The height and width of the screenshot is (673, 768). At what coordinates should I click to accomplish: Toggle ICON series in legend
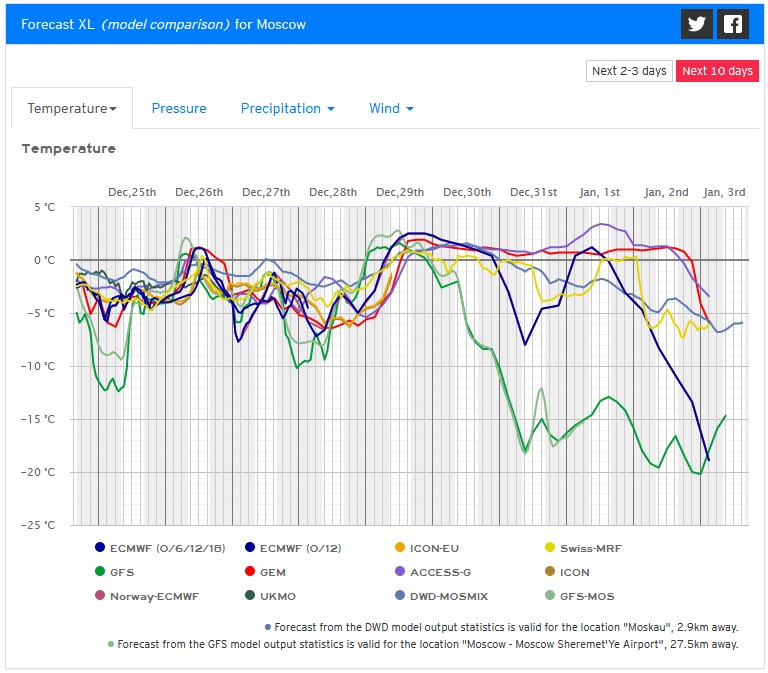pyautogui.click(x=567, y=572)
